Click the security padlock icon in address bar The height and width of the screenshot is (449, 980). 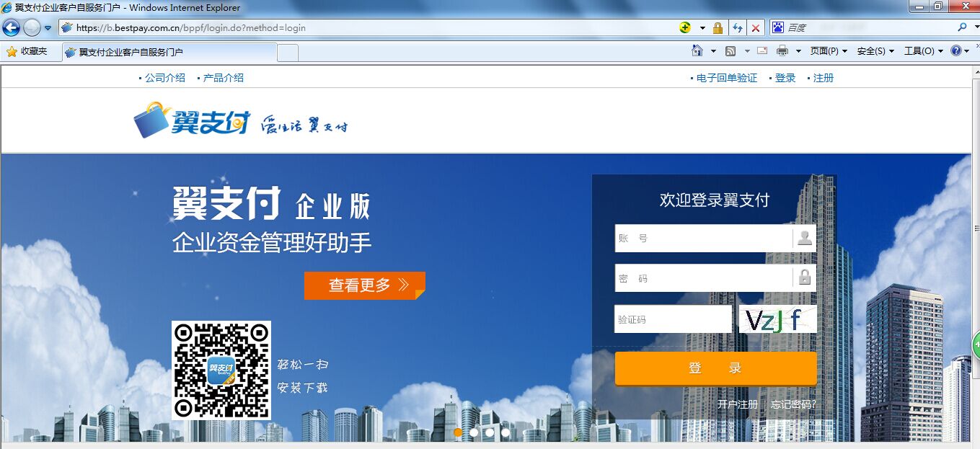coord(718,28)
